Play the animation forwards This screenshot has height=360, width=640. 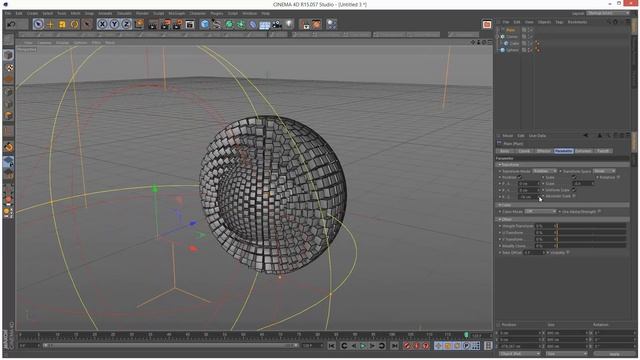point(362,346)
